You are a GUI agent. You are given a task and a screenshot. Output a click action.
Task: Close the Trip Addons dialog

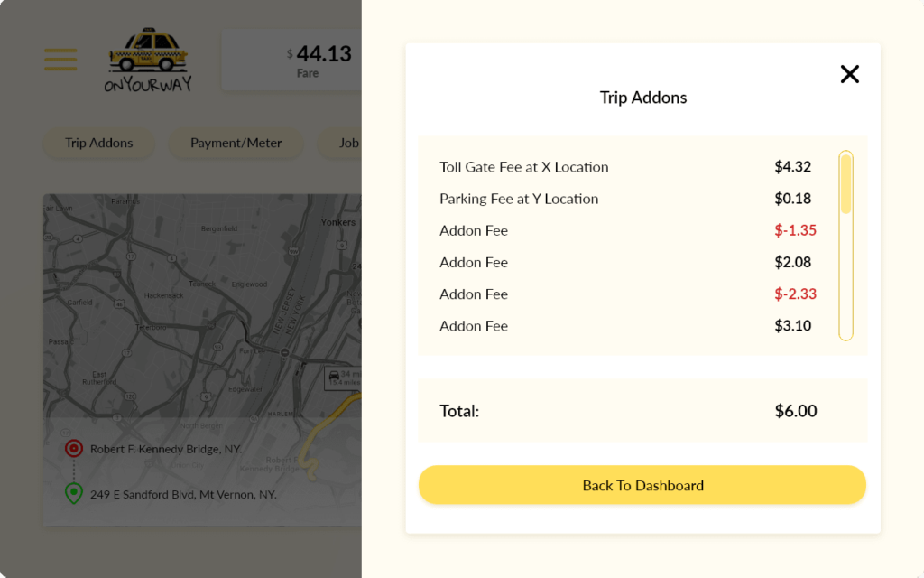[x=849, y=74]
